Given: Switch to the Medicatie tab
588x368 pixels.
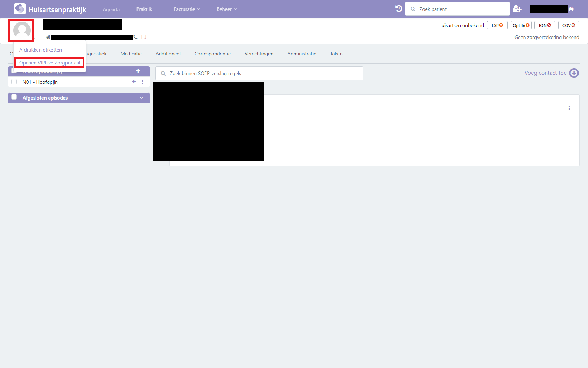Looking at the screenshot, I should point(131,54).
